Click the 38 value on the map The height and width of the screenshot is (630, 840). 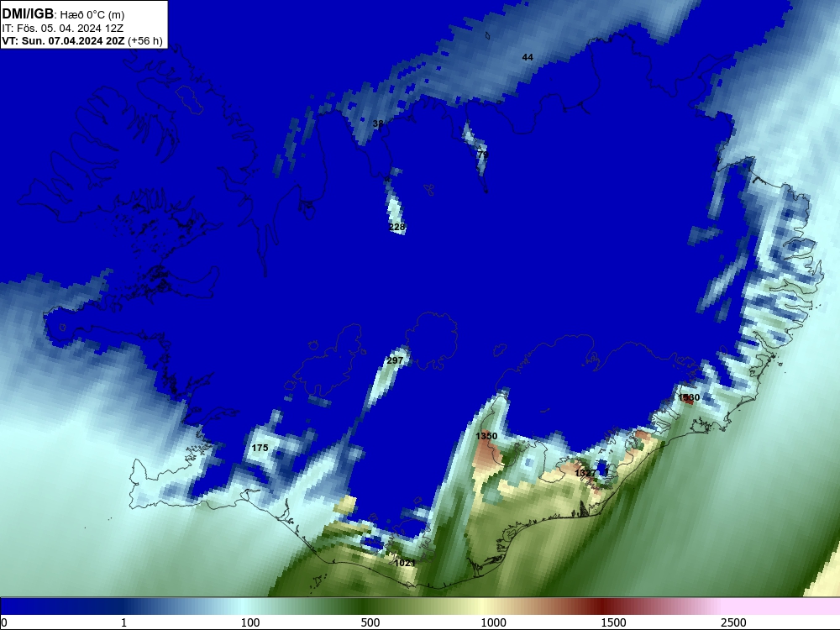(378, 123)
